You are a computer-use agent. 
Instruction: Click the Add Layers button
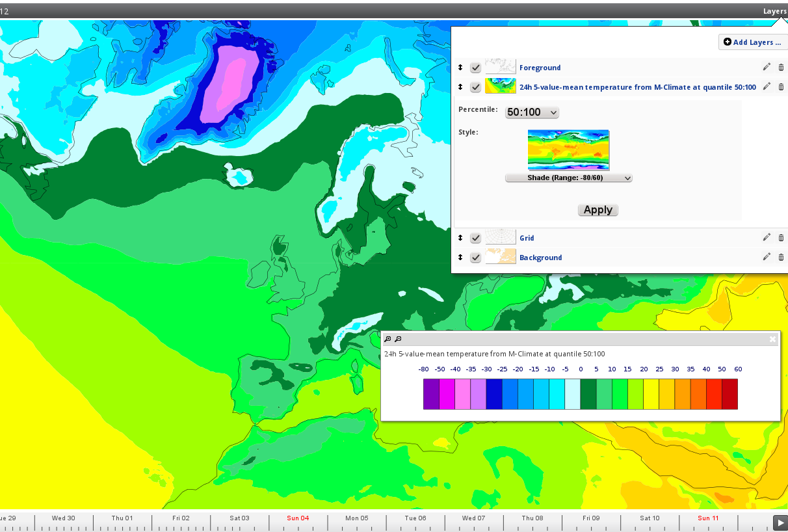tap(753, 42)
